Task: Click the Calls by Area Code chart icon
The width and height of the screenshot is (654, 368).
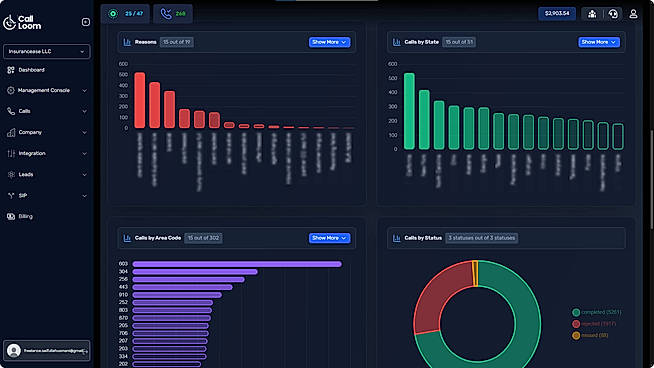Action: (x=127, y=238)
